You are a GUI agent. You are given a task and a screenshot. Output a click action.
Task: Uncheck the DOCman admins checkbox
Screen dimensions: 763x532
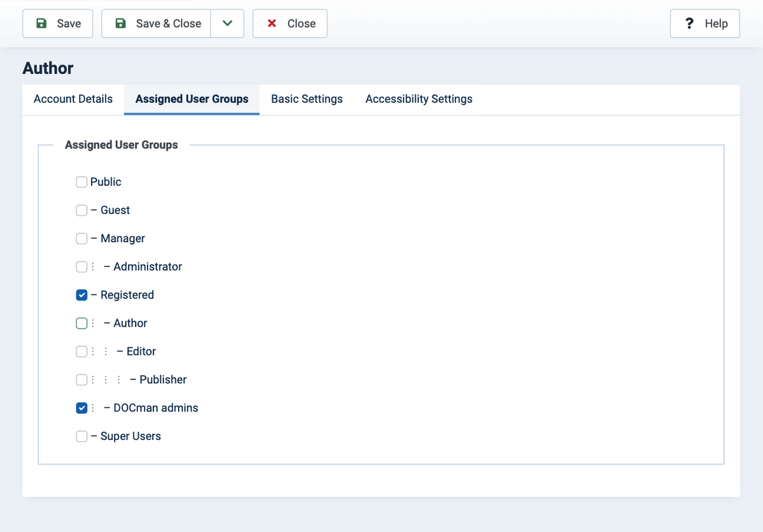click(82, 407)
